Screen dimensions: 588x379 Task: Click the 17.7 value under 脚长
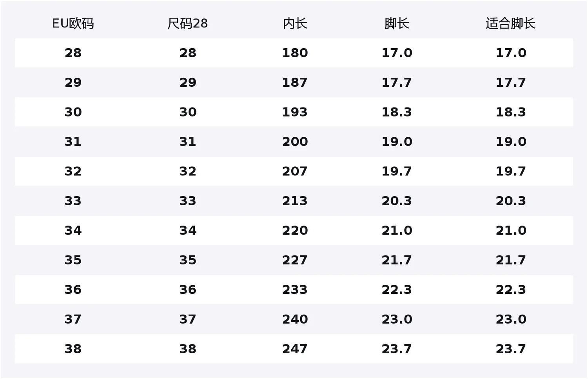click(397, 82)
